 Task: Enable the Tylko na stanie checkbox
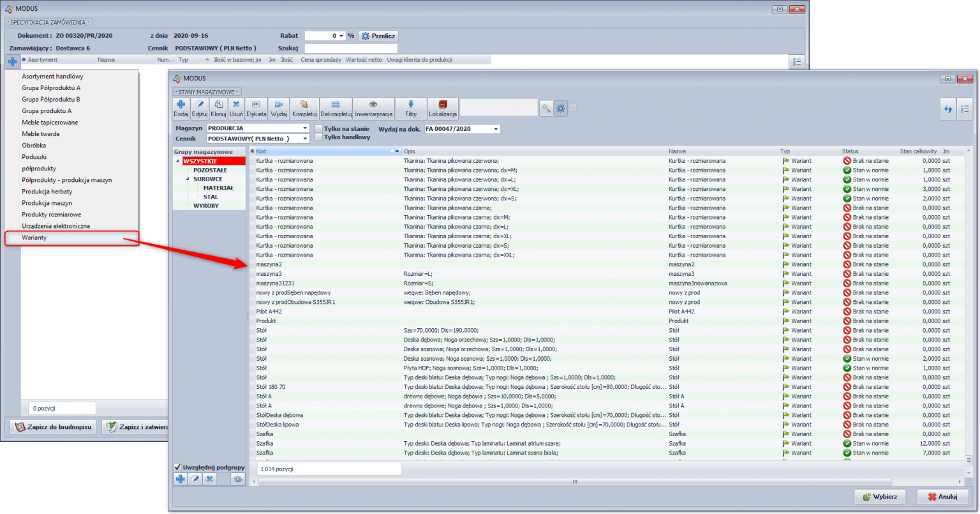point(319,129)
